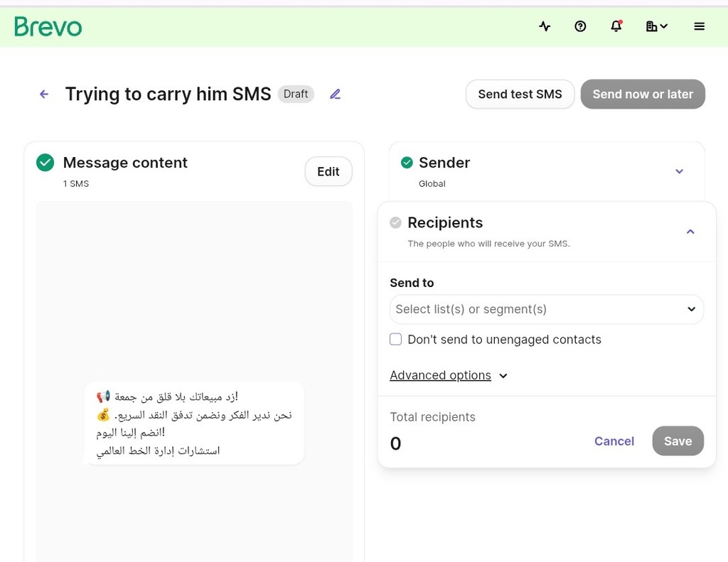728x562 pixels.
Task: Open the activity pulse icon
Action: (545, 26)
